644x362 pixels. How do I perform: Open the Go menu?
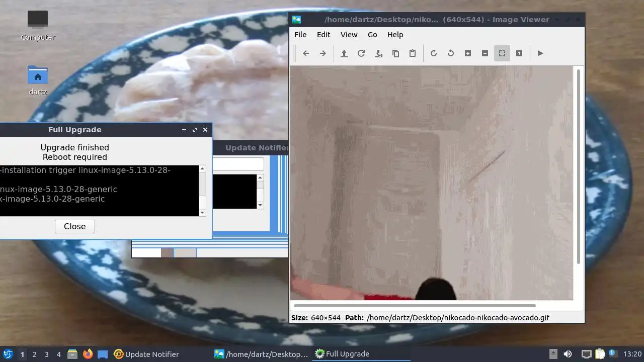372,35
